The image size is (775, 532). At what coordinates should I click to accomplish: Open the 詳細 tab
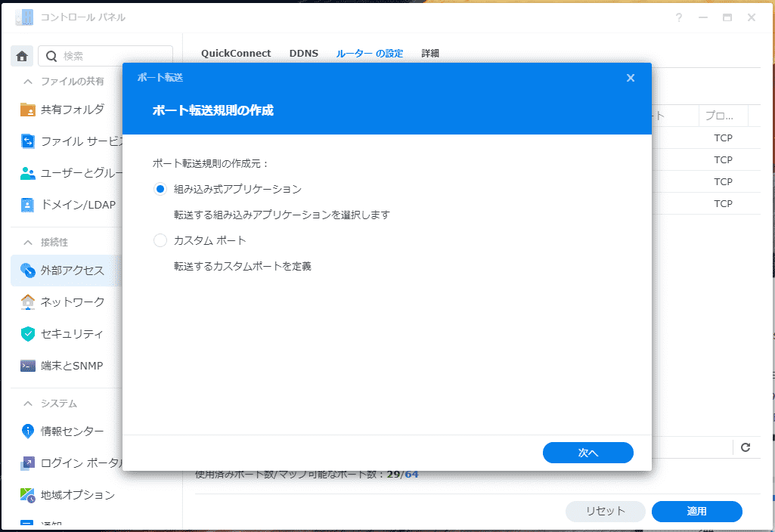coord(430,54)
